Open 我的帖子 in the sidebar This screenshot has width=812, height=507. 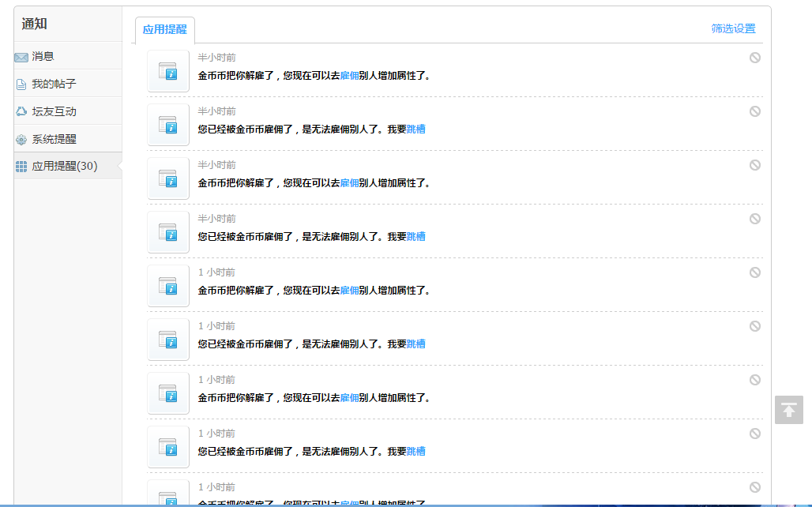[x=68, y=84]
